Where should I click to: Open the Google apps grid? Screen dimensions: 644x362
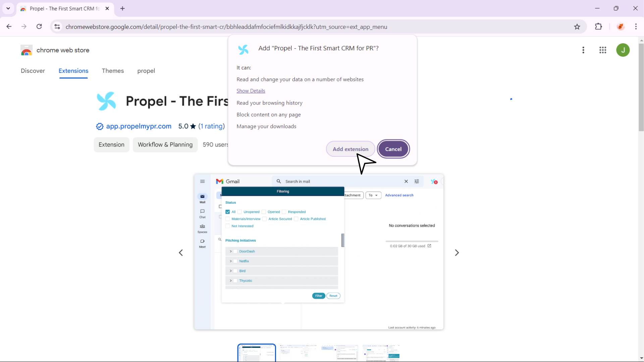[603, 50]
